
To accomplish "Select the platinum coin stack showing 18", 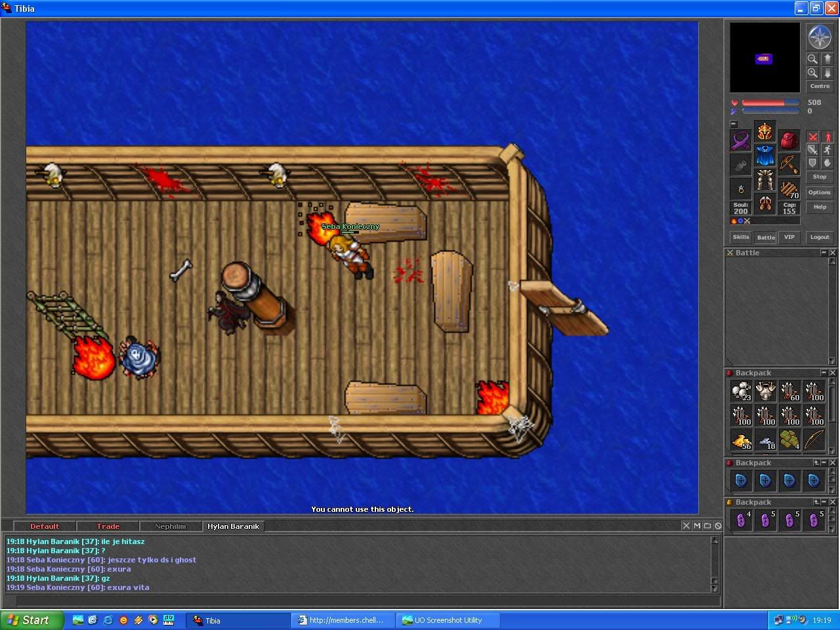I will pos(765,440).
